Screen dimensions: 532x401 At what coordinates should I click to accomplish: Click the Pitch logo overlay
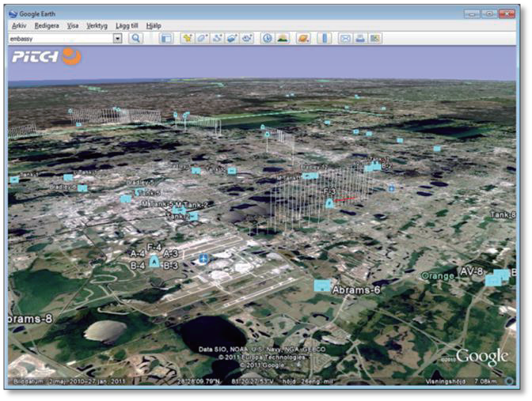pos(47,56)
